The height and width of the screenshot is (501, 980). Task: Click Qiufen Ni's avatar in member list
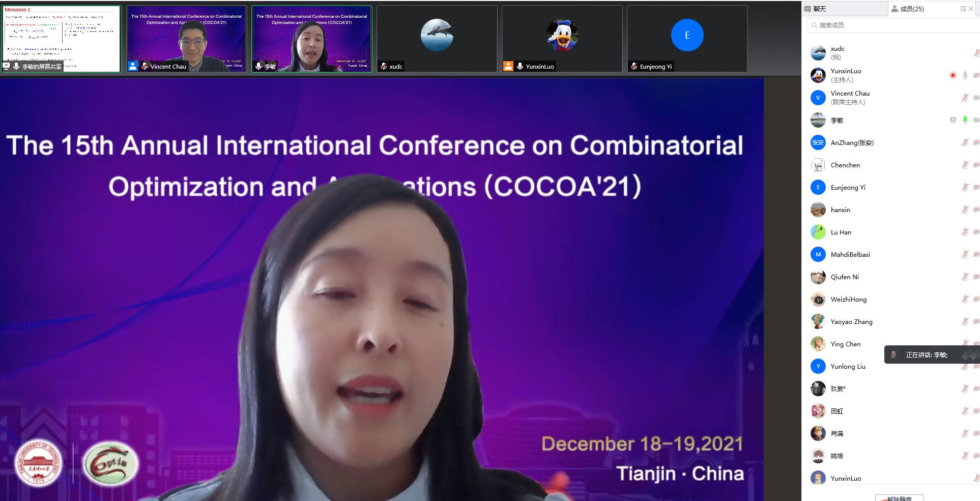(x=818, y=277)
